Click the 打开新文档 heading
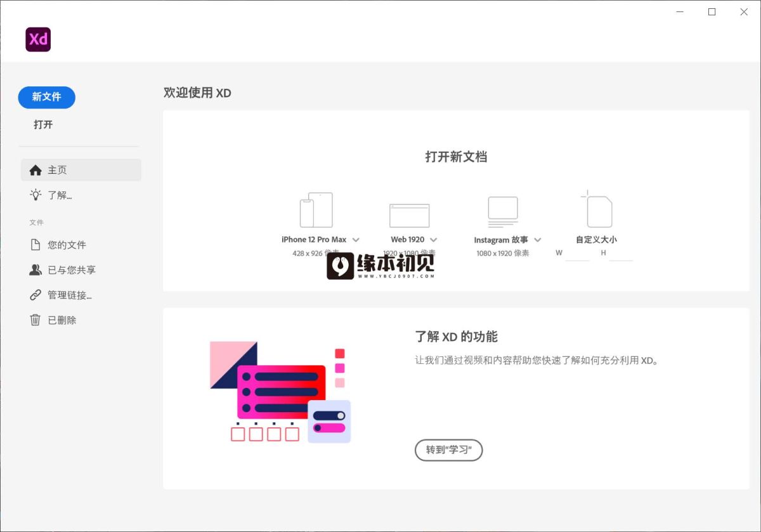The height and width of the screenshot is (532, 761). click(456, 157)
